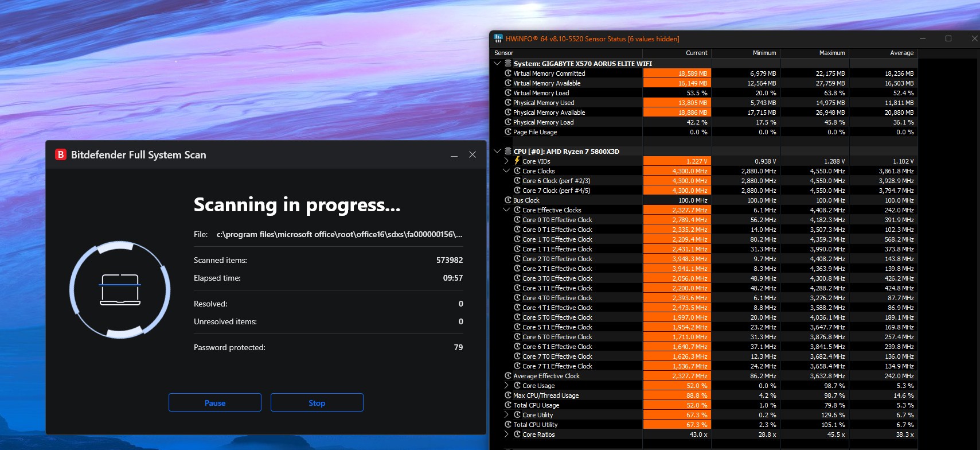Image resolution: width=980 pixels, height=450 pixels.
Task: Click the clock icon for Physical Memory Available
Action: click(507, 112)
